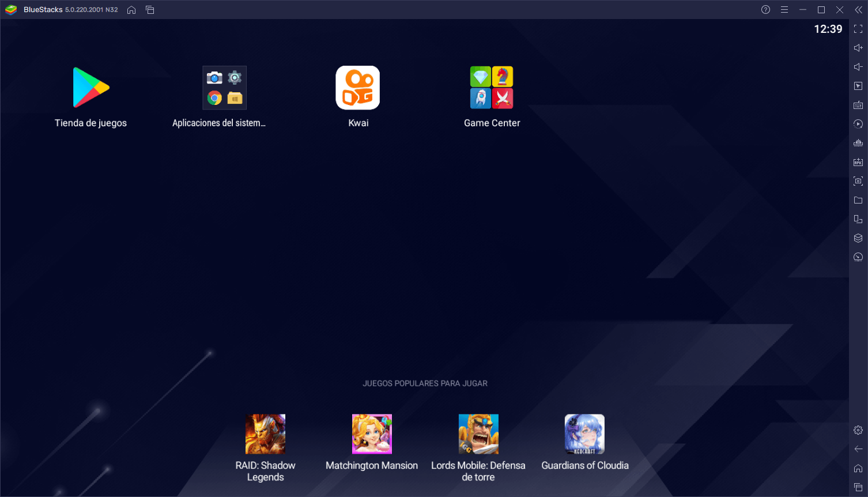Click the back arrow in the sidebar
The height and width of the screenshot is (497, 868).
858,449
